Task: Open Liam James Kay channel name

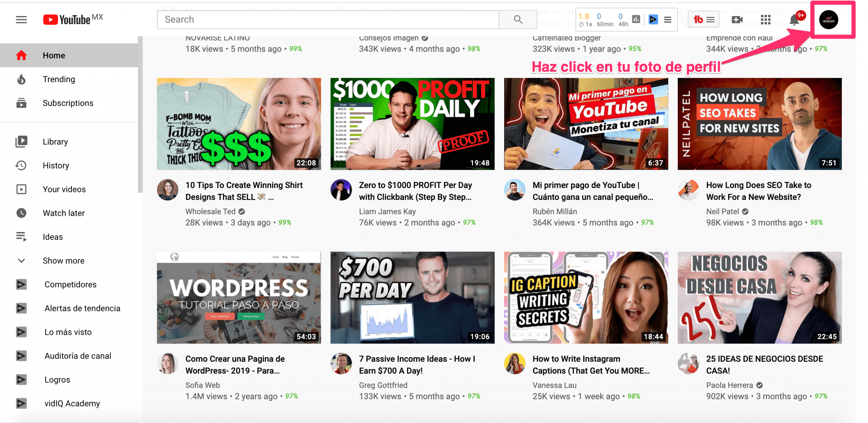Action: pyautogui.click(x=387, y=211)
